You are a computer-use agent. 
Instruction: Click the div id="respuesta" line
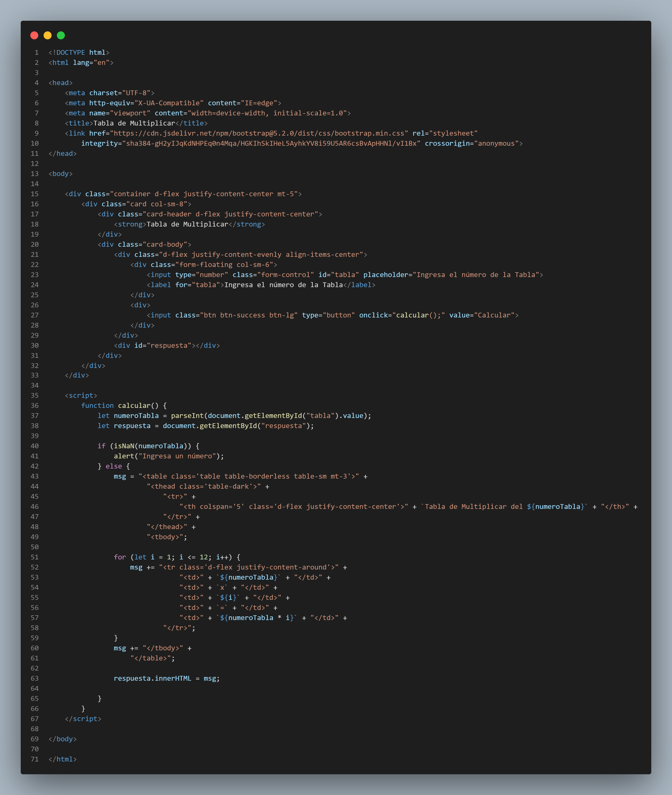tap(167, 345)
